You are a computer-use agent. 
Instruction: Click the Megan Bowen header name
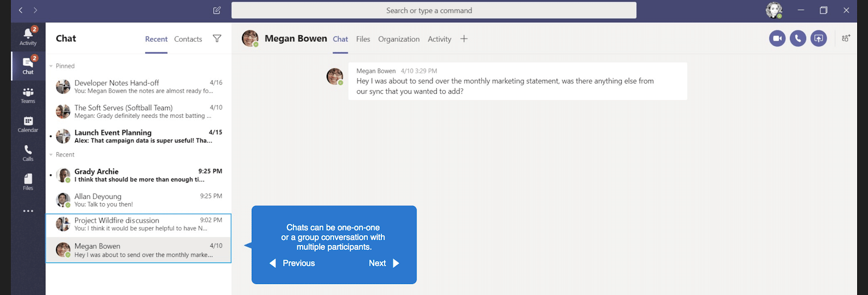click(296, 39)
